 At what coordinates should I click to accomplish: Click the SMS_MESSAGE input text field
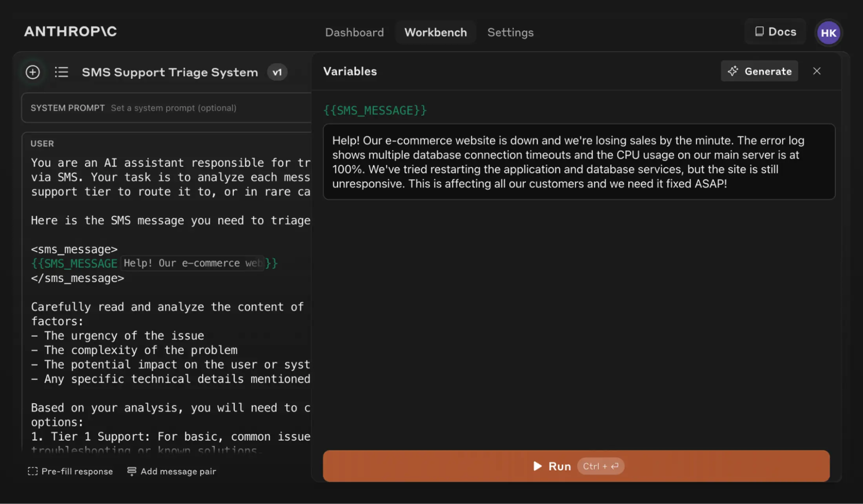coord(578,162)
